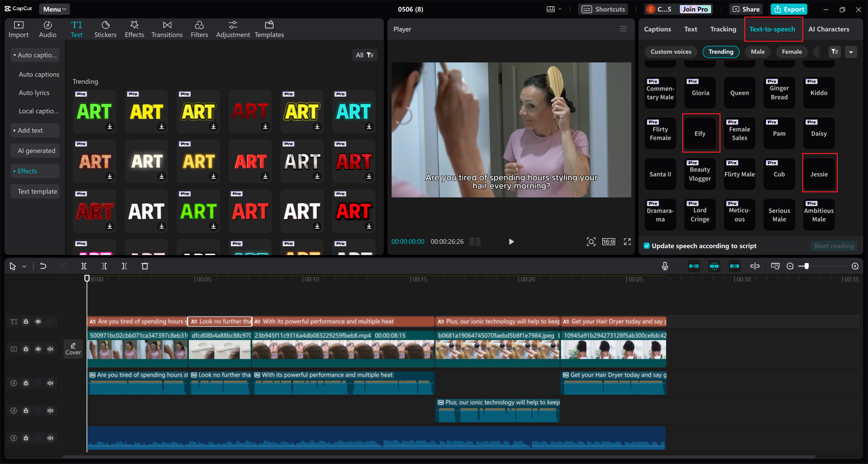Click the Cover edit button

pos(73,349)
